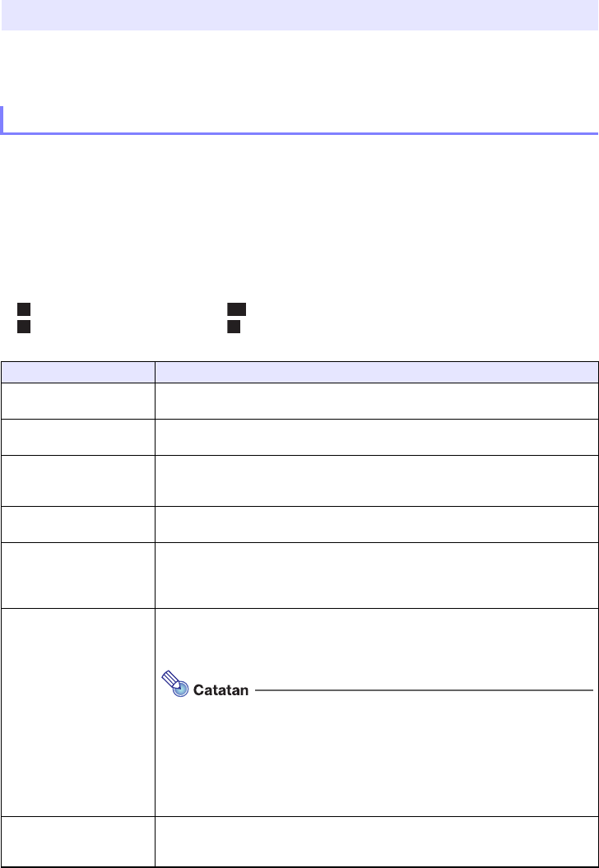Select the first table row's left cell
The height and width of the screenshot is (868, 599).
pyautogui.click(x=79, y=401)
